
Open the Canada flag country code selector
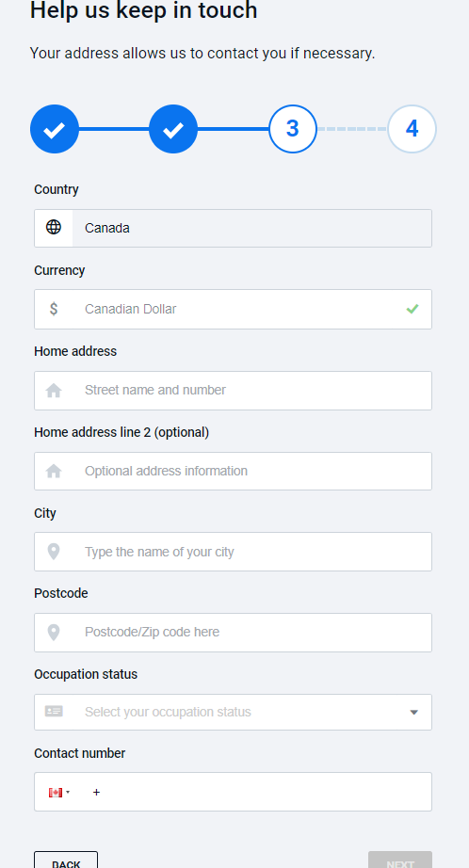pos(59,792)
